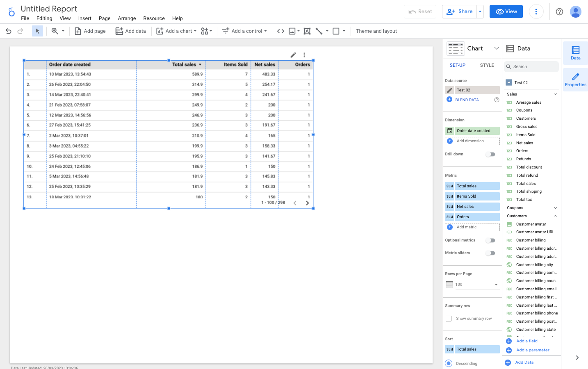Screen dimensions: 588x369
Task: Open the Properties side panel
Action: tap(575, 80)
